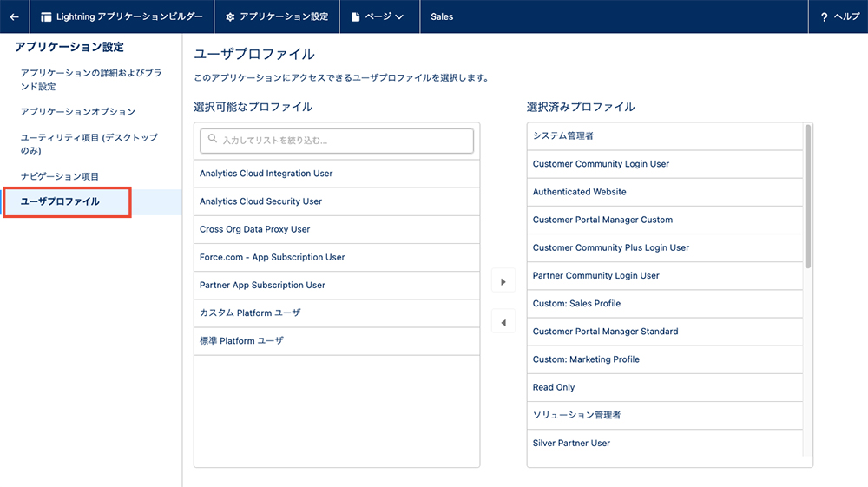
Task: Click the question mark help icon
Action: [824, 17]
